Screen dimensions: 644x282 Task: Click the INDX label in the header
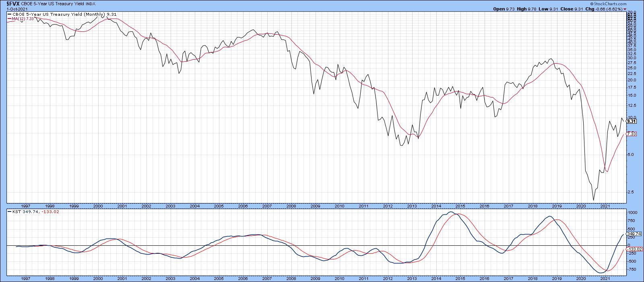click(91, 4)
